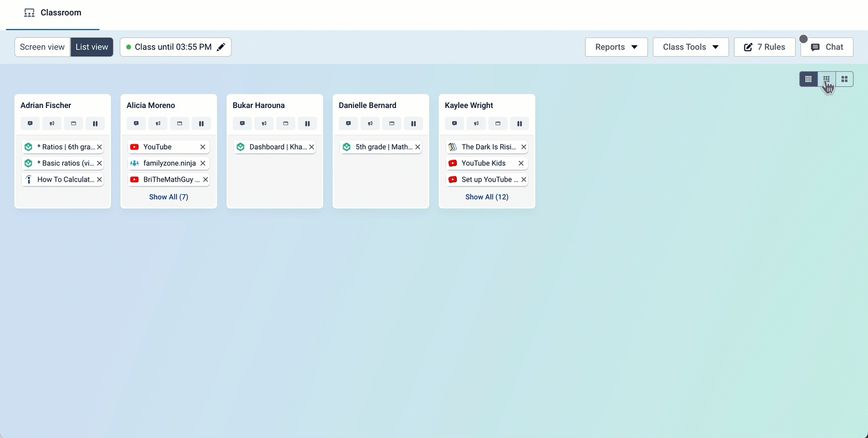Pause Danielle Bernard's internet
This screenshot has height=438, width=868.
(x=414, y=124)
